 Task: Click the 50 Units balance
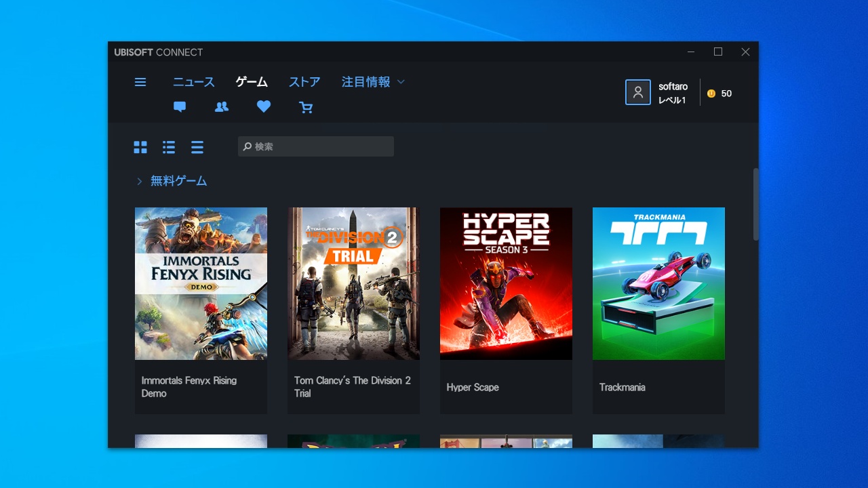[x=726, y=94]
